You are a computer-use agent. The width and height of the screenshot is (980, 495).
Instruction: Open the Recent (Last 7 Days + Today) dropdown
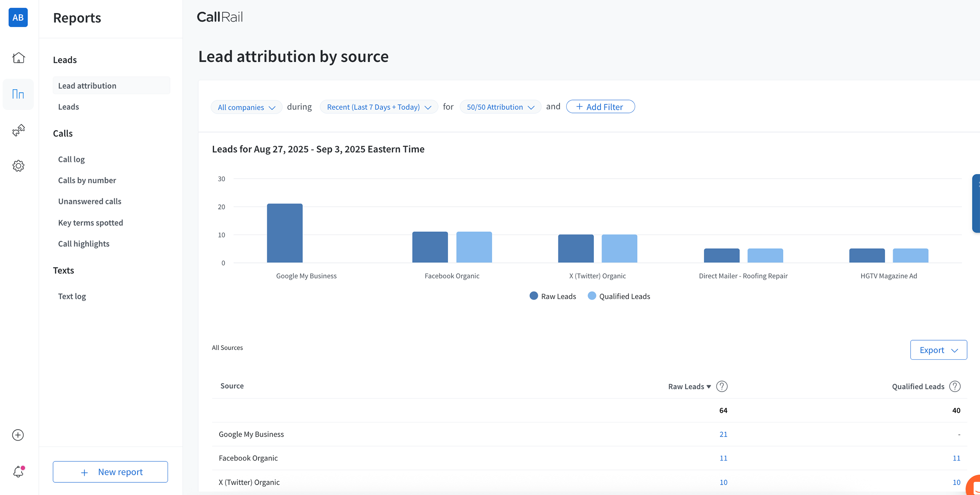[379, 107]
